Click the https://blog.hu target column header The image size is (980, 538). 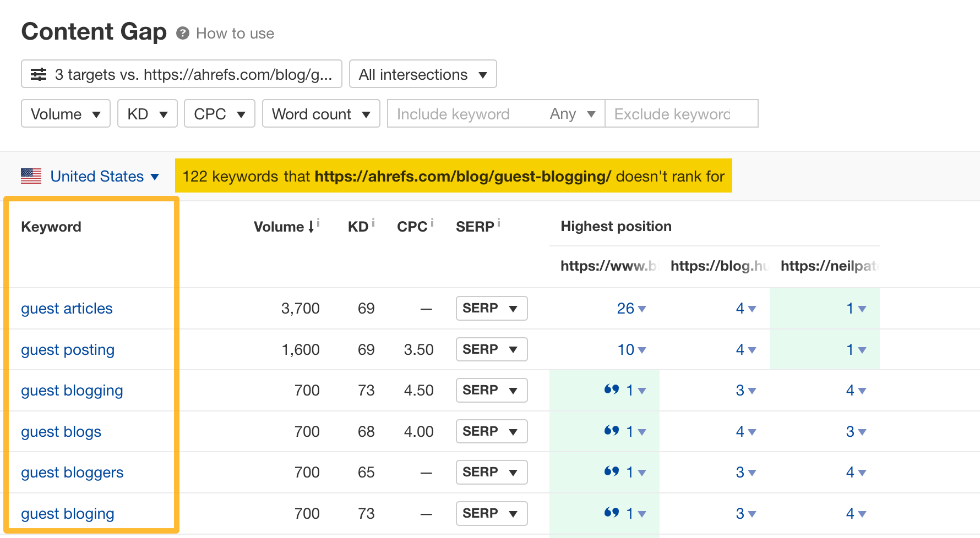click(x=719, y=266)
